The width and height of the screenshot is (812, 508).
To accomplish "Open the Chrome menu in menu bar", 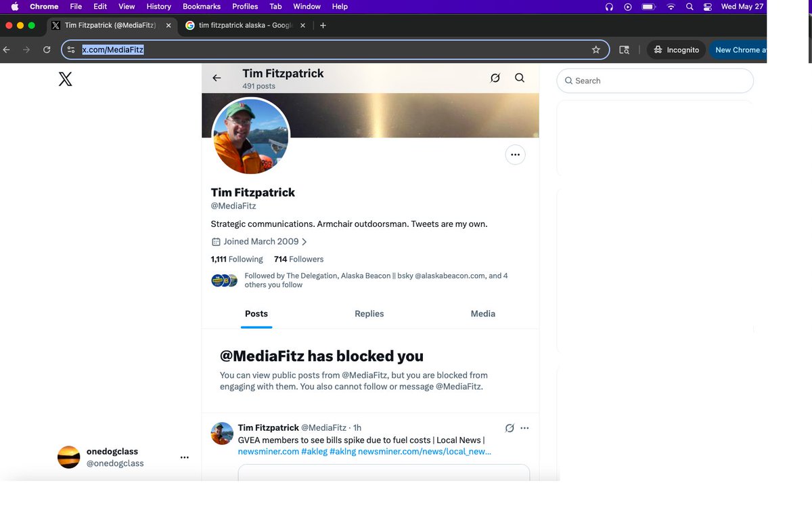I will [44, 6].
